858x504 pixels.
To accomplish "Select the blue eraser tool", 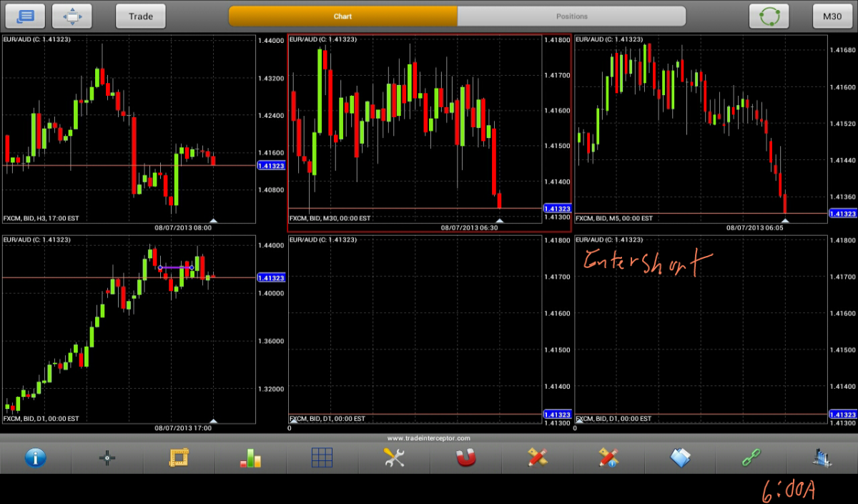I will [x=680, y=458].
